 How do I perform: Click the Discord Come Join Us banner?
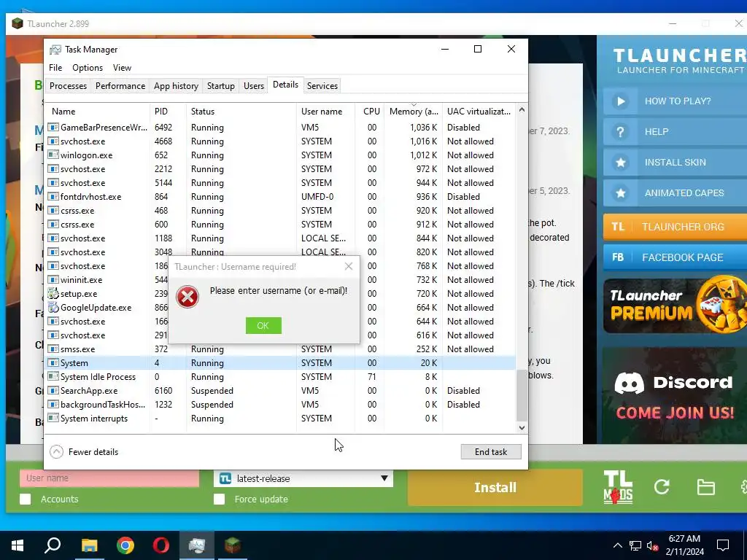(x=675, y=395)
